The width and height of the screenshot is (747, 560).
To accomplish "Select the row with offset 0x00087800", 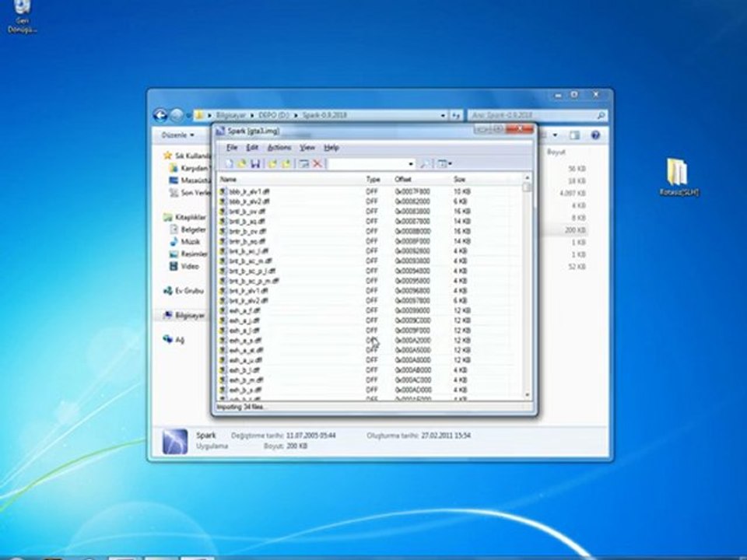I will 369,222.
